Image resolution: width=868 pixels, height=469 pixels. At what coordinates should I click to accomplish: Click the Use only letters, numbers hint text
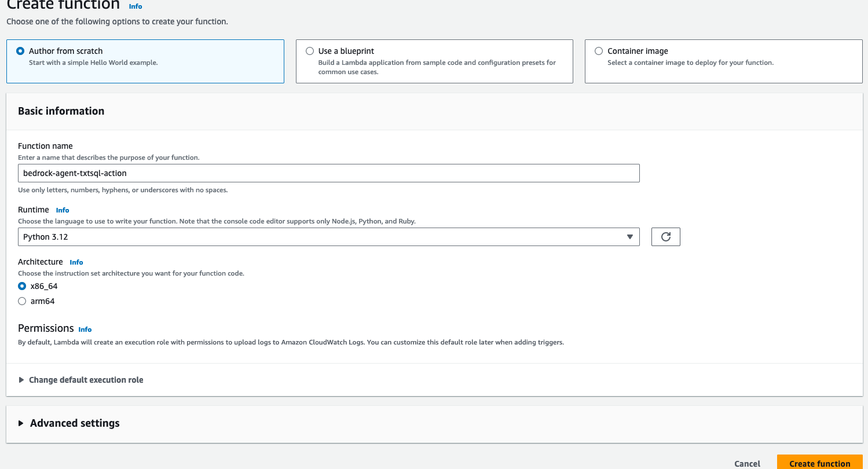tap(123, 190)
